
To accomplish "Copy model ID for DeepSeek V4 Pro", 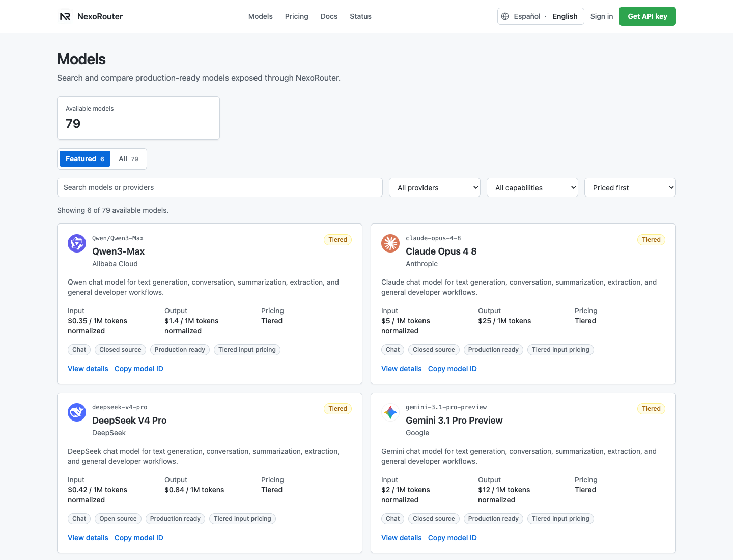I will click(x=139, y=538).
